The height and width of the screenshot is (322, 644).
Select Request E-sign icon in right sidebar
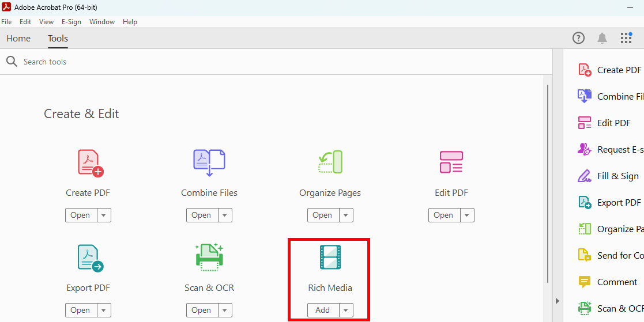point(585,149)
